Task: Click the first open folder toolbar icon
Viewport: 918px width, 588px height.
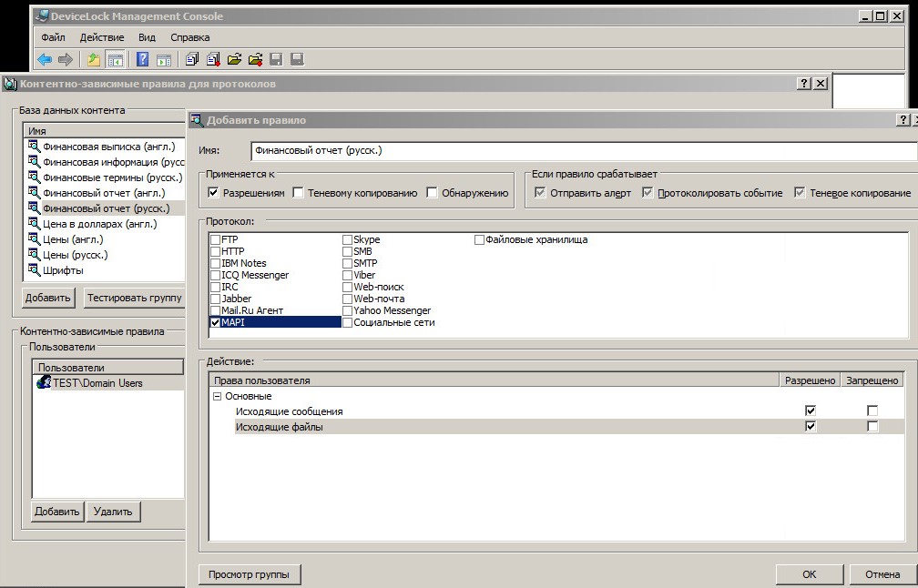Action: 234,60
